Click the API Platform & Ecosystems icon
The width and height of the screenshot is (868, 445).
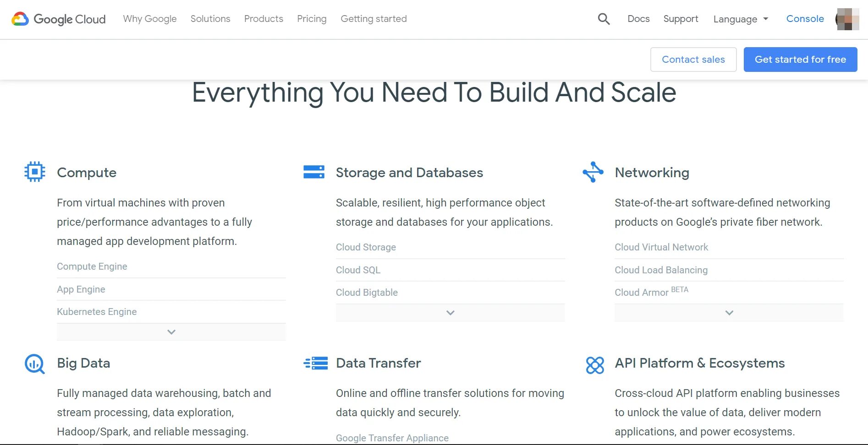point(595,365)
